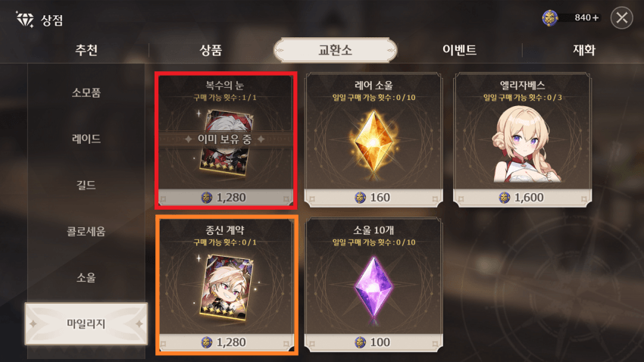
Task: Click the mileage coin icon beside 840
Action: 549,17
